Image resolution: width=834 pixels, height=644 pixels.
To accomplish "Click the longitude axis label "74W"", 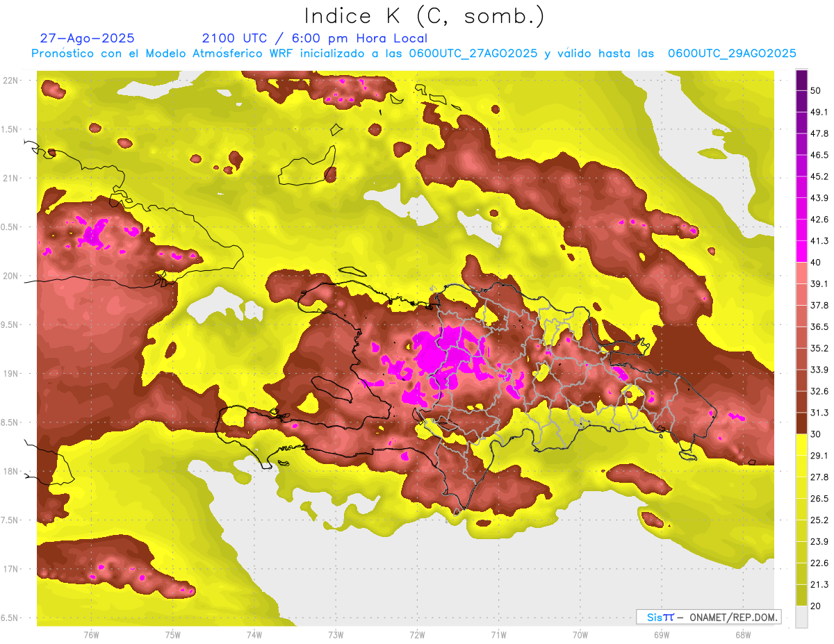I will pyautogui.click(x=254, y=634).
